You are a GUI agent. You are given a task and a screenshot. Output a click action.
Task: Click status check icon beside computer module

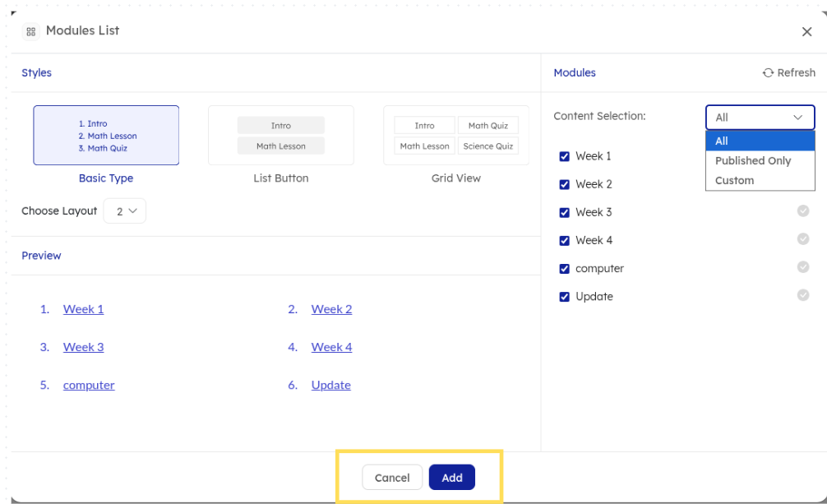pyautogui.click(x=803, y=267)
